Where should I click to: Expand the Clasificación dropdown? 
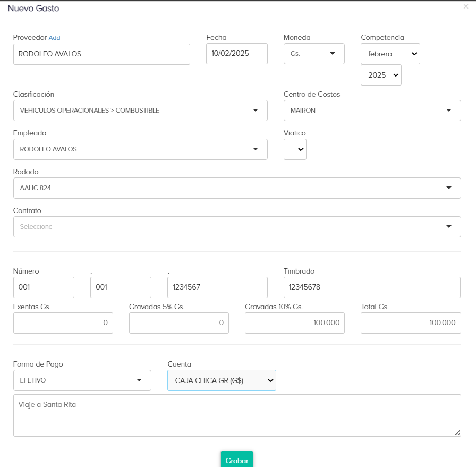(140, 111)
